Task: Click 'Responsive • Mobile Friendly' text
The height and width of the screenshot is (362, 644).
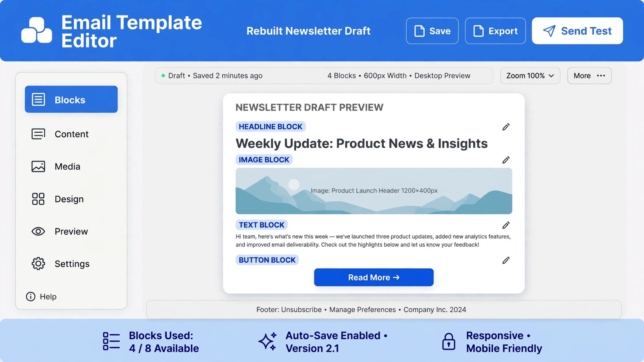Action: pos(504,342)
